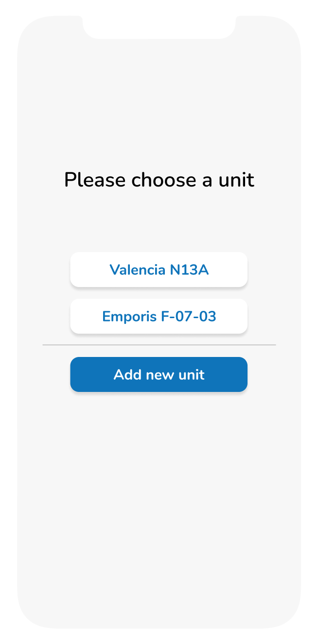Pick the second unit in the list

click(x=159, y=316)
